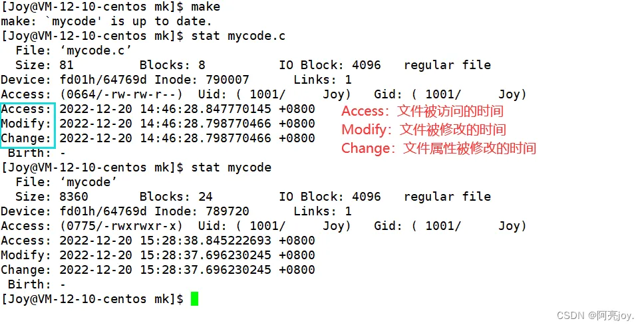Click the Inode value 790007
Screen dimensions: 644x327
[228, 80]
